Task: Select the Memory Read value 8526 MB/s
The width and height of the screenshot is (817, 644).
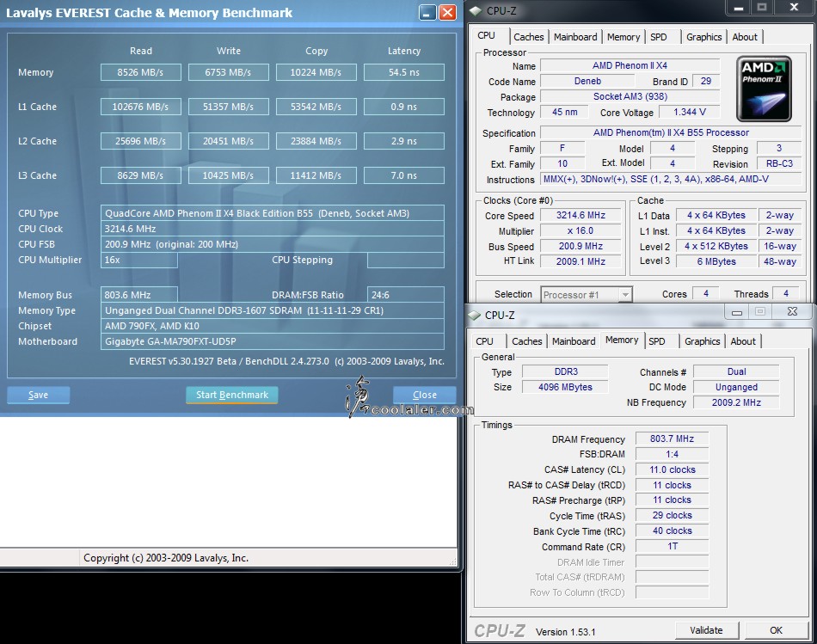Action: (141, 72)
